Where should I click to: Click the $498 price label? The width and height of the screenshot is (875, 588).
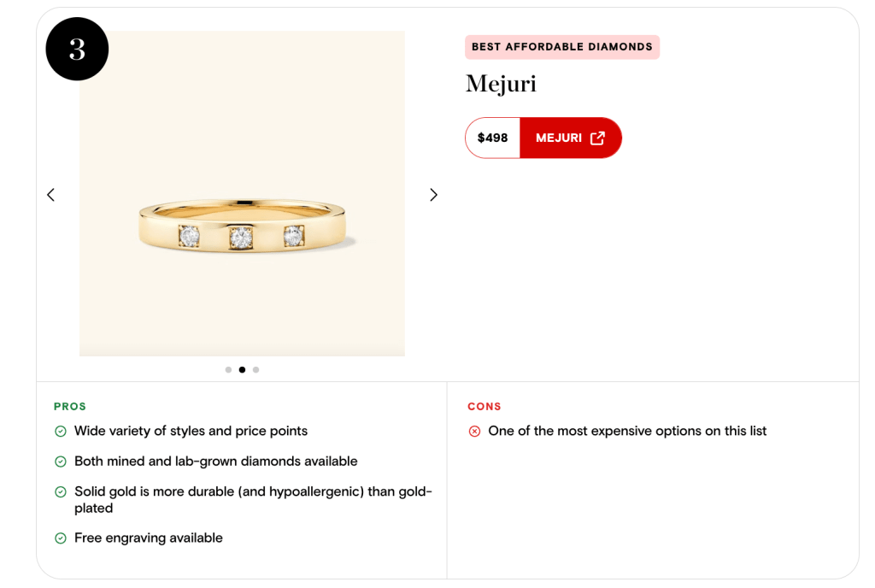pos(492,138)
